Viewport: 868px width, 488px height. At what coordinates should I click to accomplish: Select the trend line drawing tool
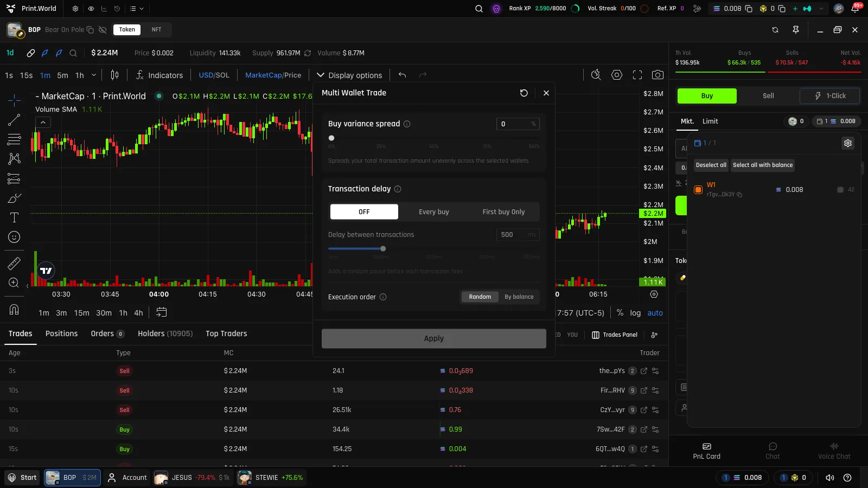point(14,120)
